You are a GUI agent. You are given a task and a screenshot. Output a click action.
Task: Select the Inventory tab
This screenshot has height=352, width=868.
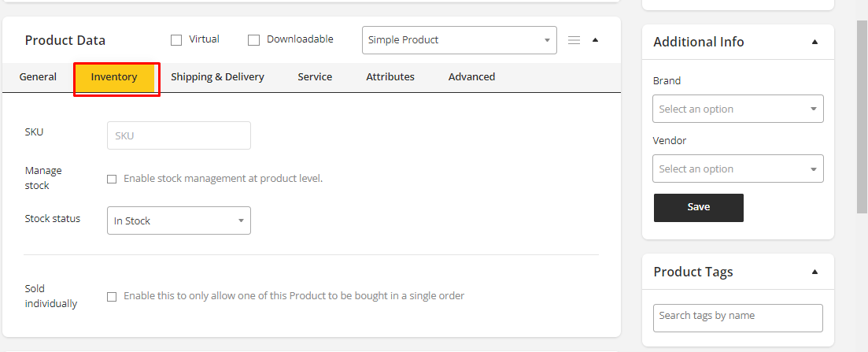pyautogui.click(x=114, y=77)
